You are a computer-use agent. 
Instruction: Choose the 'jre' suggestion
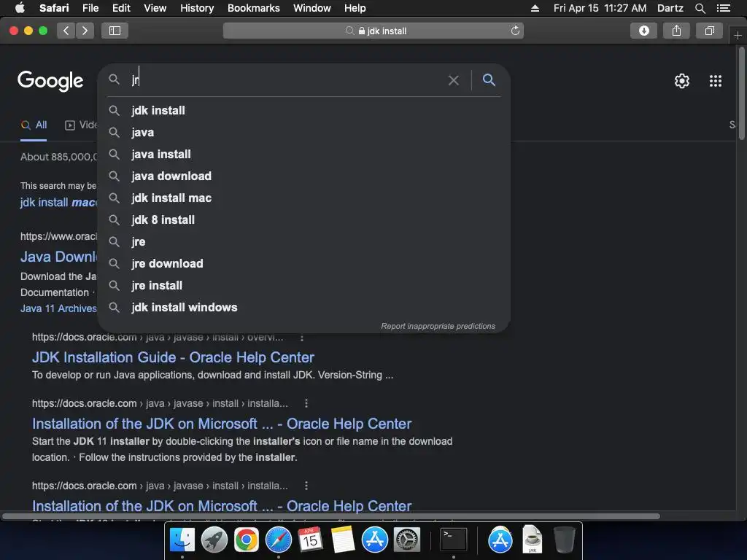(x=304, y=242)
